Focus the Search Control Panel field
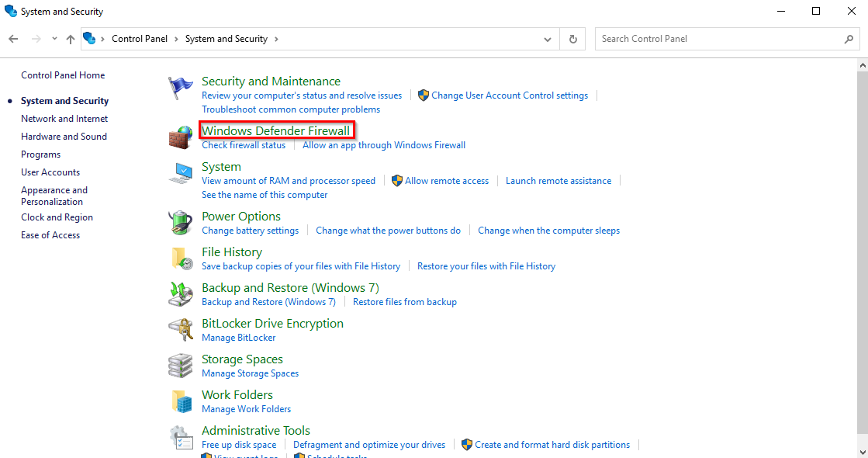The width and height of the screenshot is (868, 458). tap(727, 39)
